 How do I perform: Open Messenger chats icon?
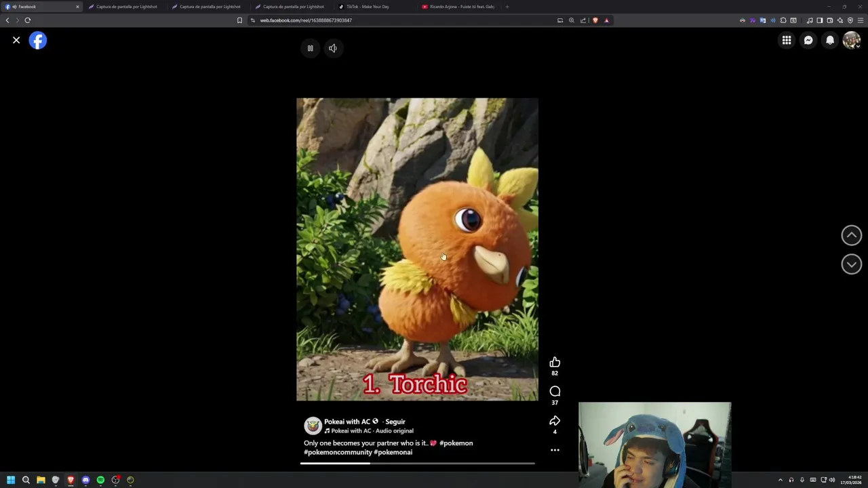(808, 41)
